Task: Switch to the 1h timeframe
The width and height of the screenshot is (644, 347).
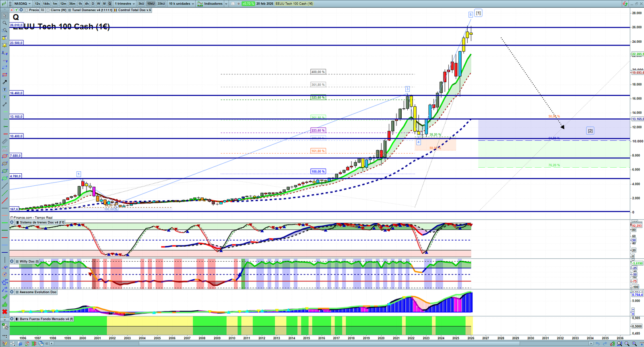Action: (80, 4)
